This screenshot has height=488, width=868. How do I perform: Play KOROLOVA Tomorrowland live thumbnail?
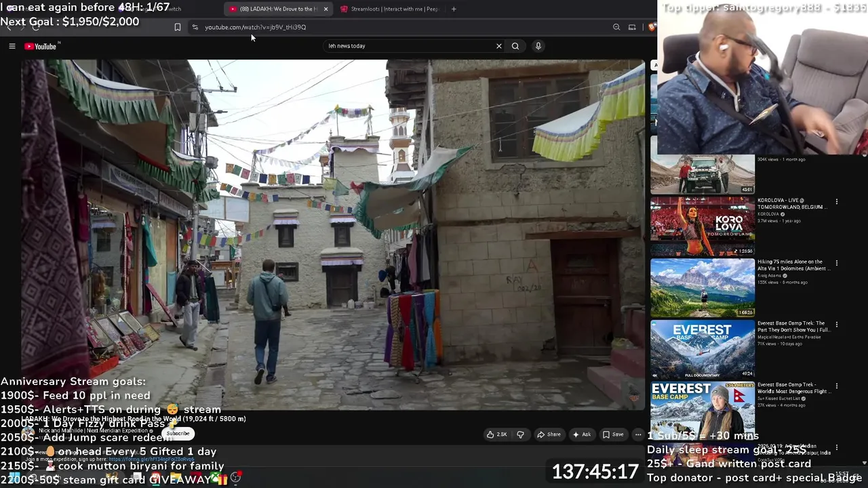pos(703,226)
